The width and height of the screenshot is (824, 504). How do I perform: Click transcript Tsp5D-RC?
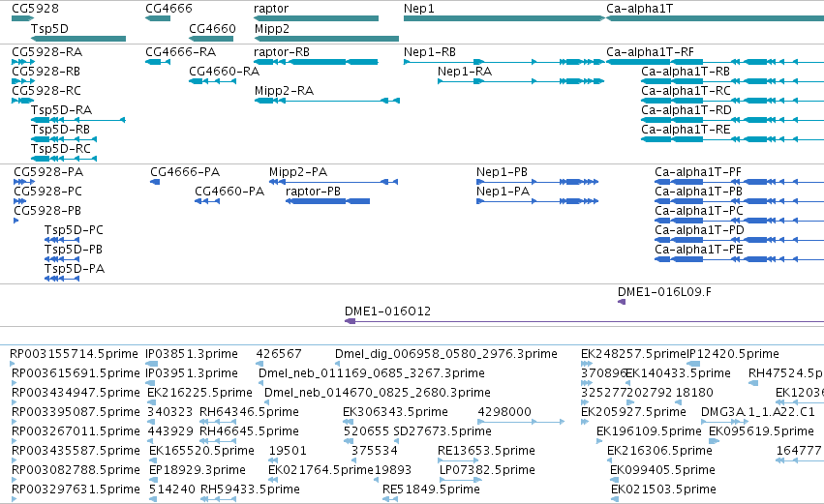[61, 149]
